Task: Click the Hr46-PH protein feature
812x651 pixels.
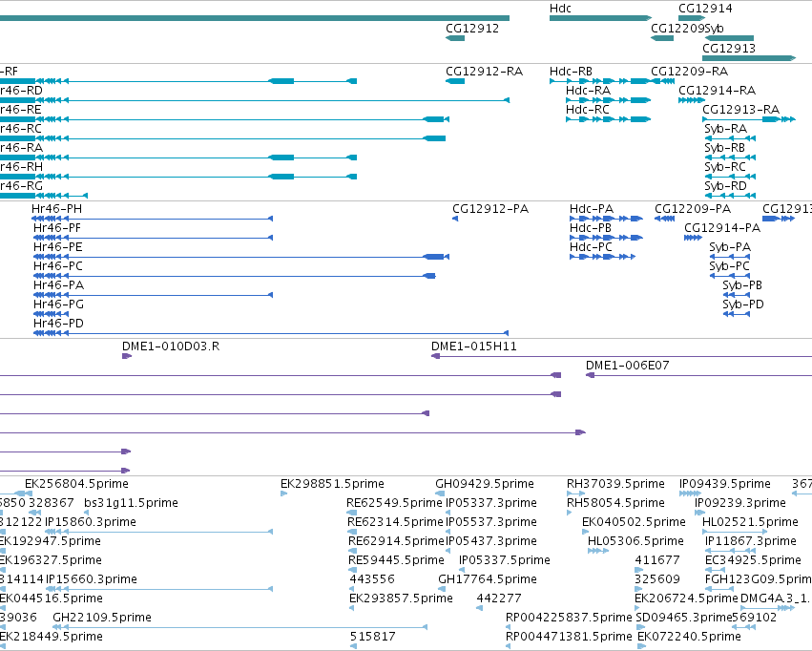Action: pos(153,219)
